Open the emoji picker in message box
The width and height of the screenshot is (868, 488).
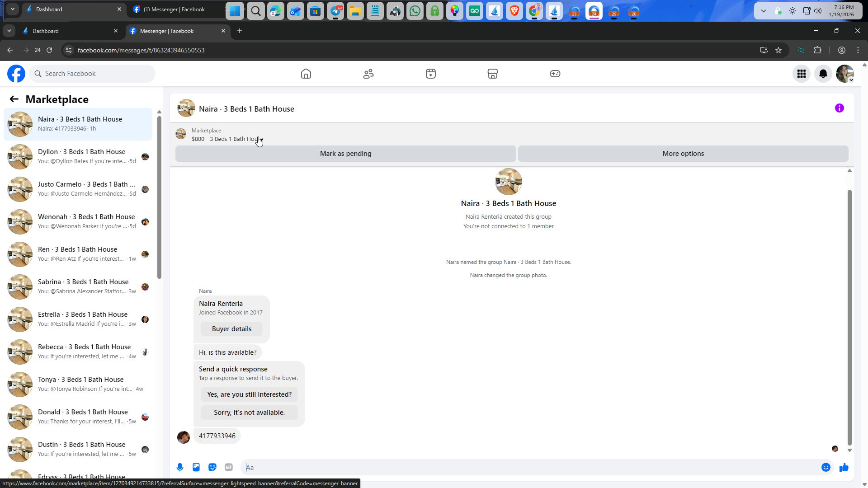(x=826, y=467)
